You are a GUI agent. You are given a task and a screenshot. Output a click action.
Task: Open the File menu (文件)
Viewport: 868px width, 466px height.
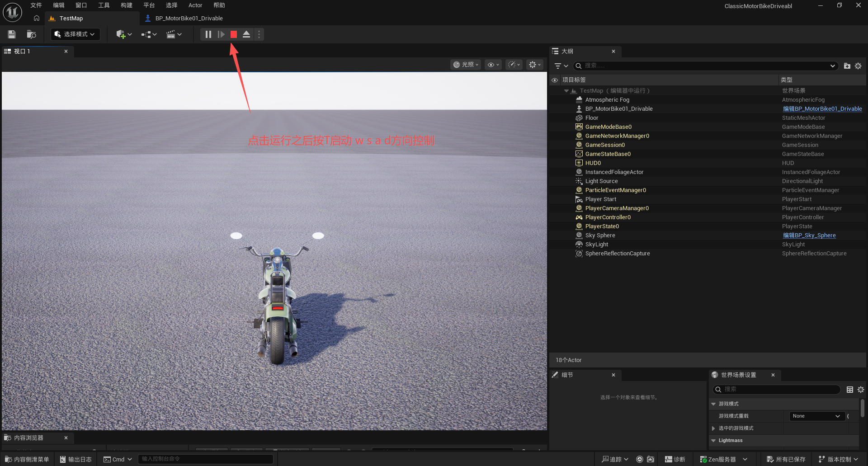(36, 5)
